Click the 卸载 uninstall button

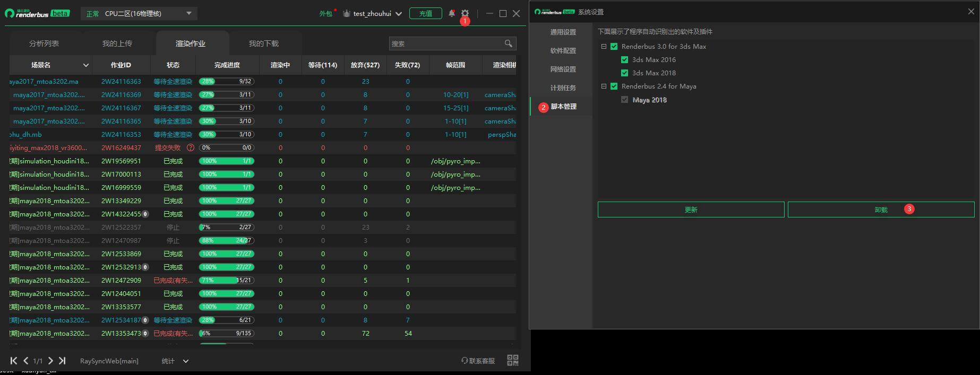[x=881, y=210]
